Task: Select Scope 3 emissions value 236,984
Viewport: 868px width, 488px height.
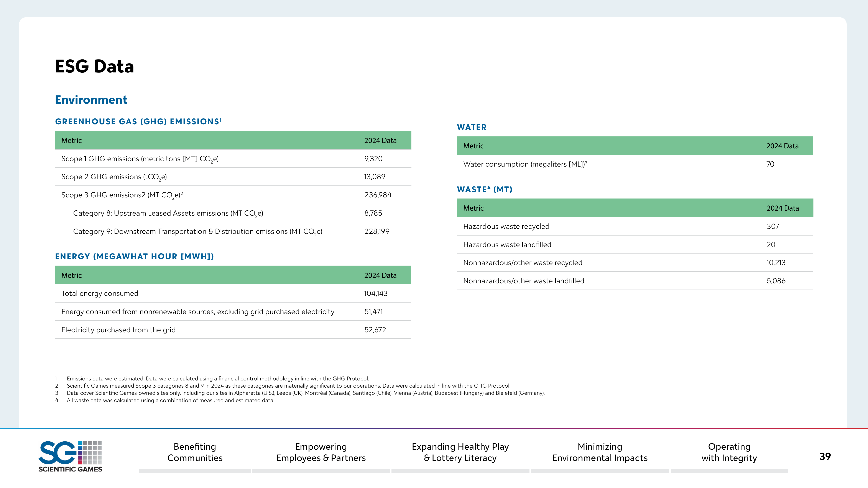Action: tap(378, 195)
